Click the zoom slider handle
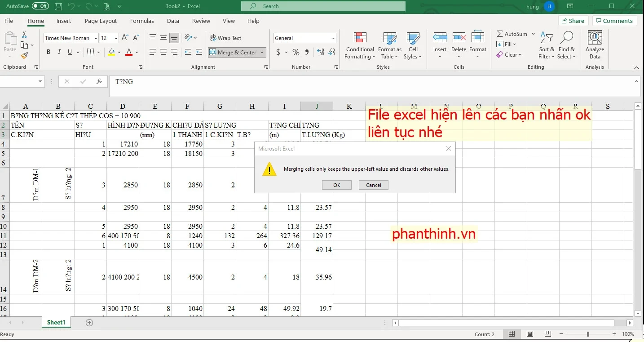Viewport: 644px width, 342px height. [x=588, y=334]
